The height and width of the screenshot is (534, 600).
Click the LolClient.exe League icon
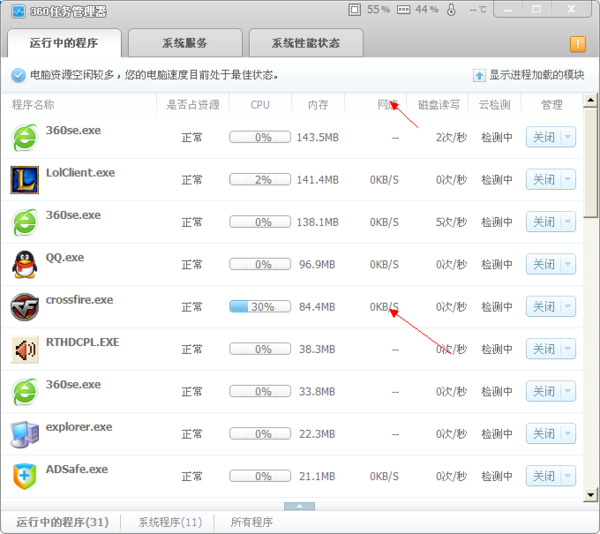[25, 180]
